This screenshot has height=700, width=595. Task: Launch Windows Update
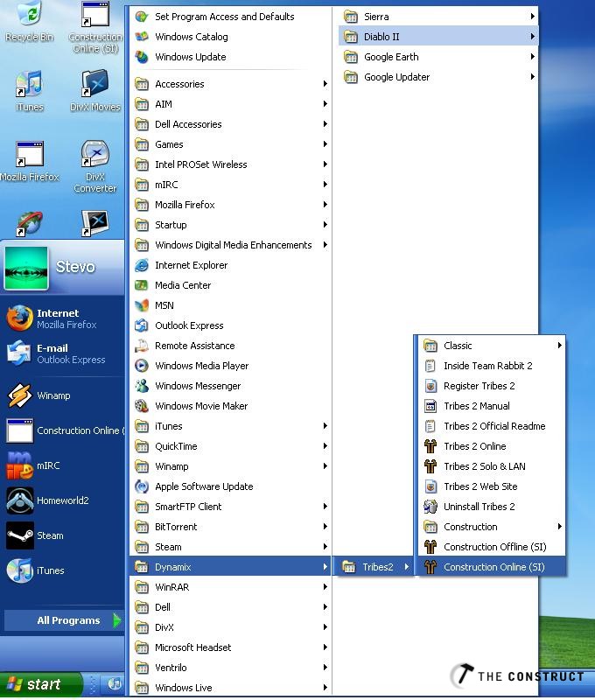pyautogui.click(x=231, y=57)
